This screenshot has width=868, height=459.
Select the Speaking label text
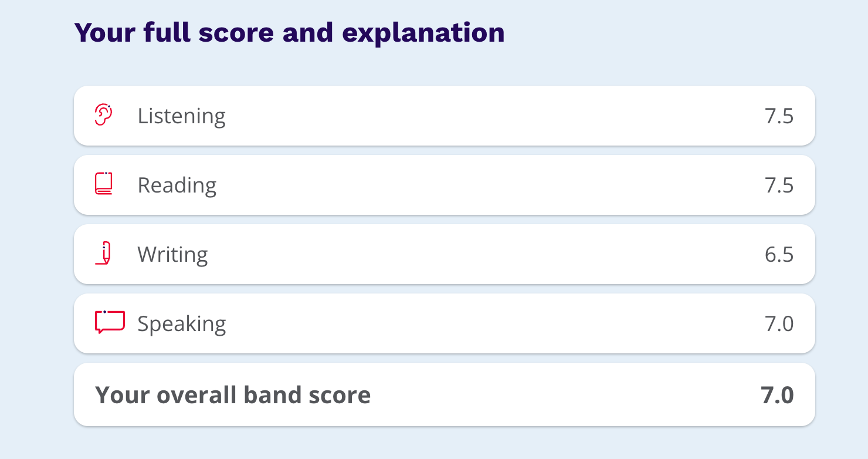(181, 324)
